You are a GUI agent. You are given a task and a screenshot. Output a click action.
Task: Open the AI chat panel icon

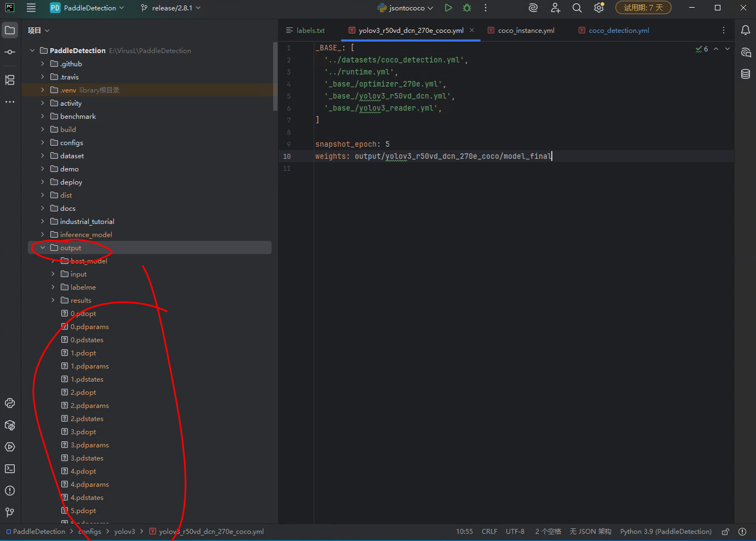coord(746,53)
